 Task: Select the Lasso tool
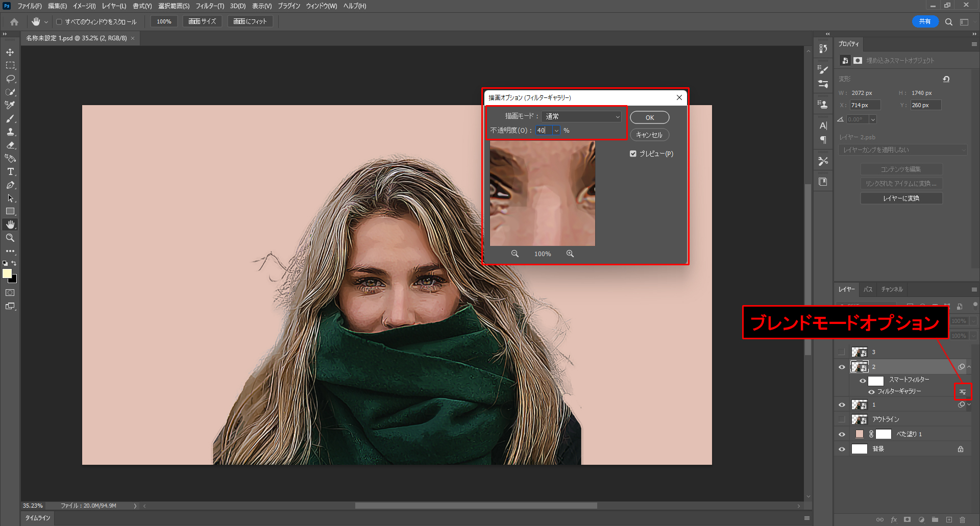pos(10,79)
